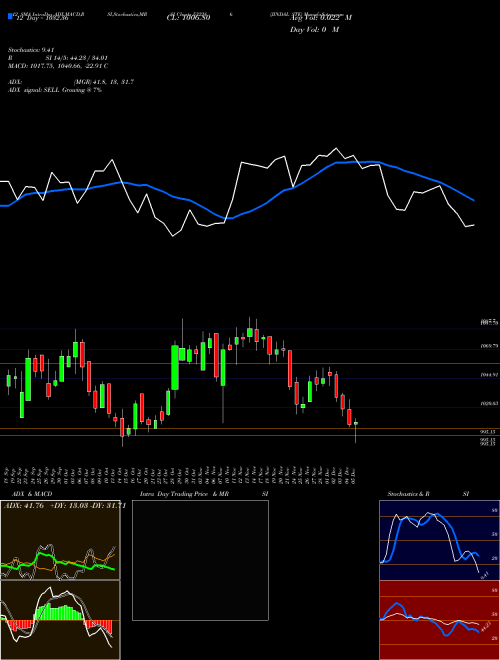
Task: Click the 'MACD: 1017.73, 1040.66, -22.91 C' line
Action: (x=58, y=66)
